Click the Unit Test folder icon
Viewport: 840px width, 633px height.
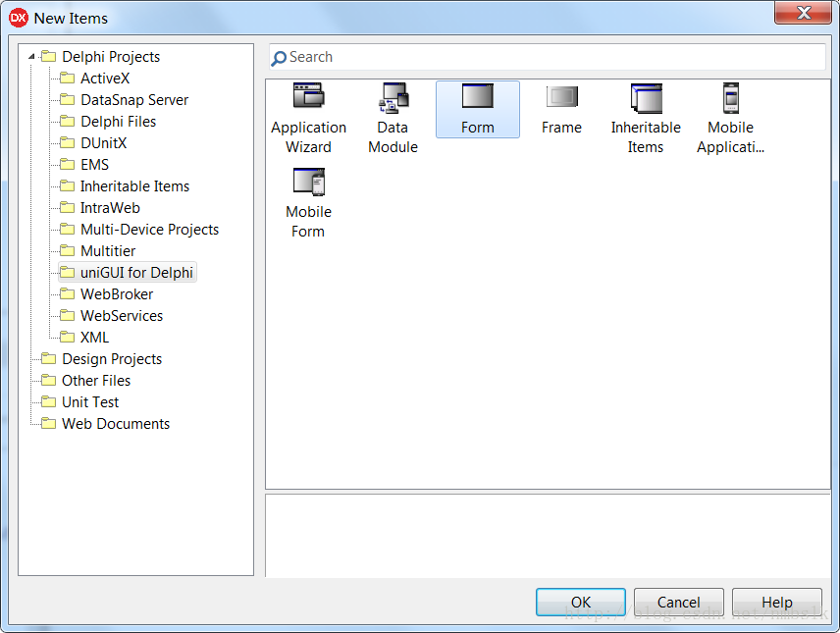(49, 402)
